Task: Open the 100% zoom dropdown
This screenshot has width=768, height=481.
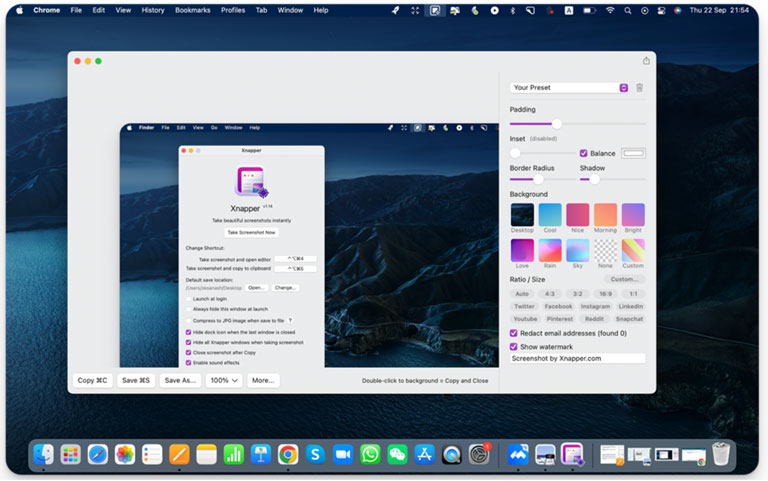Action: click(x=224, y=380)
